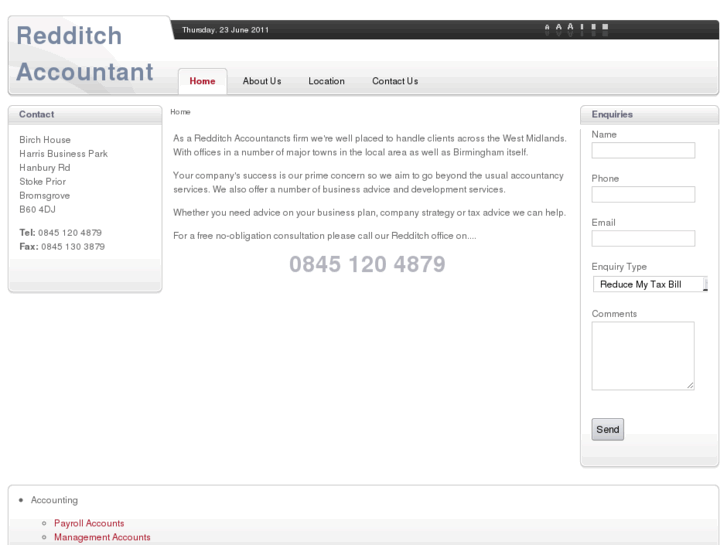This screenshot has height=545, width=727.
Task: Click the Birch House address line
Action: point(45,140)
